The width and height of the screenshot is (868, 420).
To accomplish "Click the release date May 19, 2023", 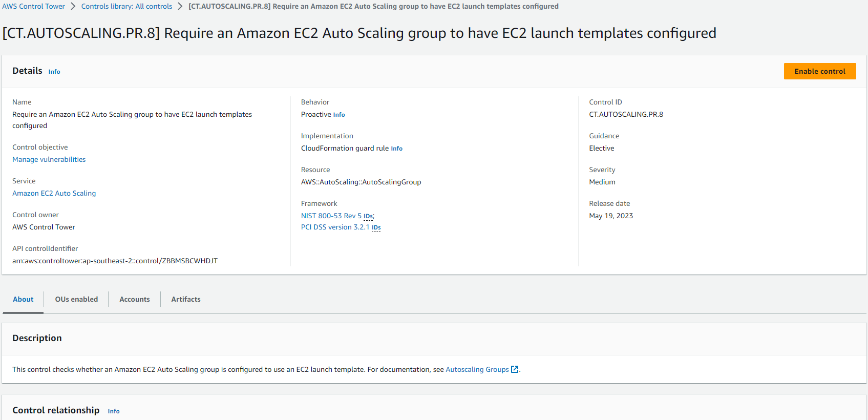I will pyautogui.click(x=611, y=216).
